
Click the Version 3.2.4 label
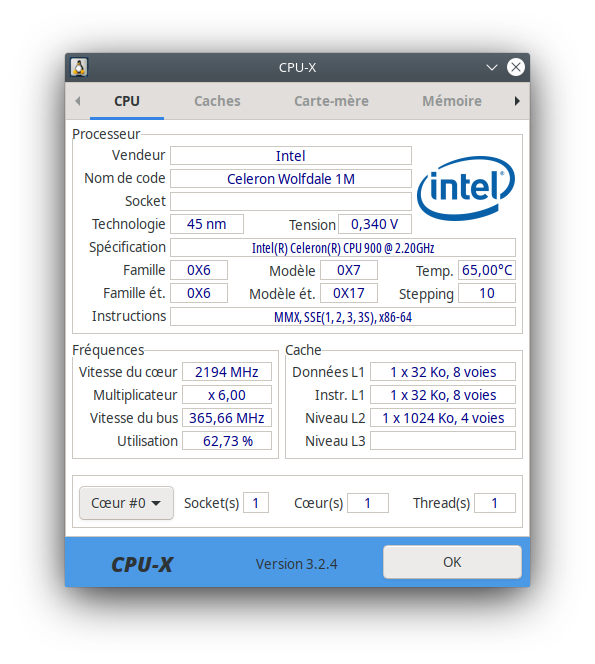pyautogui.click(x=296, y=564)
